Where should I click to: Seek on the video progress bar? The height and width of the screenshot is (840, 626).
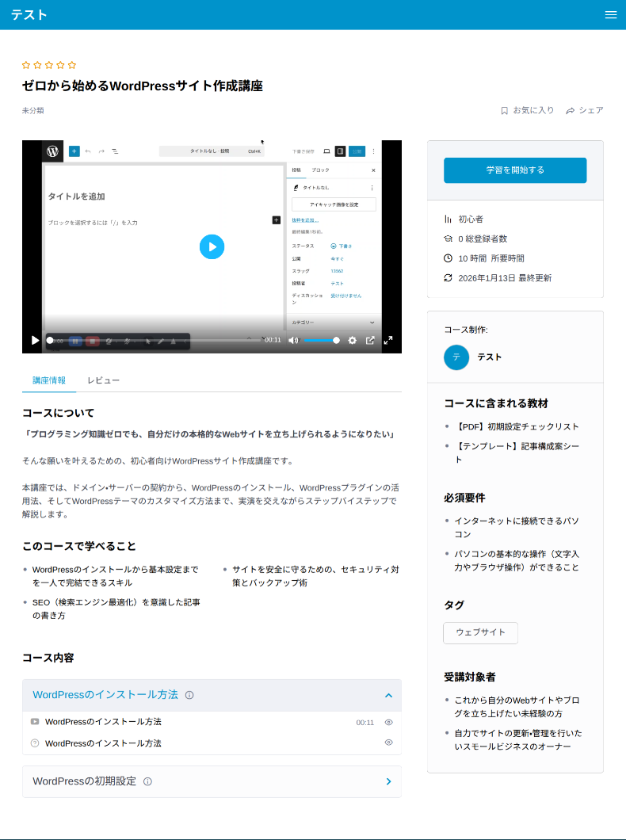tap(155, 340)
